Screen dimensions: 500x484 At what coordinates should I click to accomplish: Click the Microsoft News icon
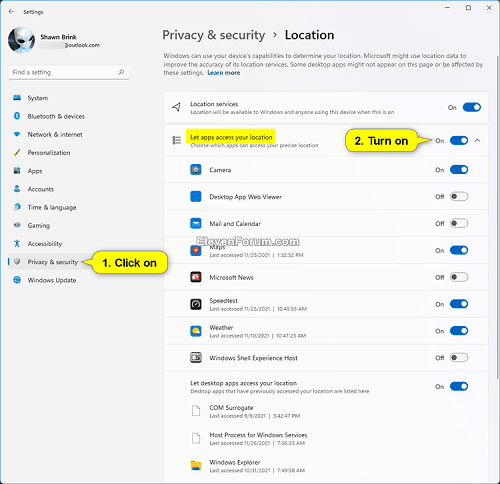coord(196,277)
